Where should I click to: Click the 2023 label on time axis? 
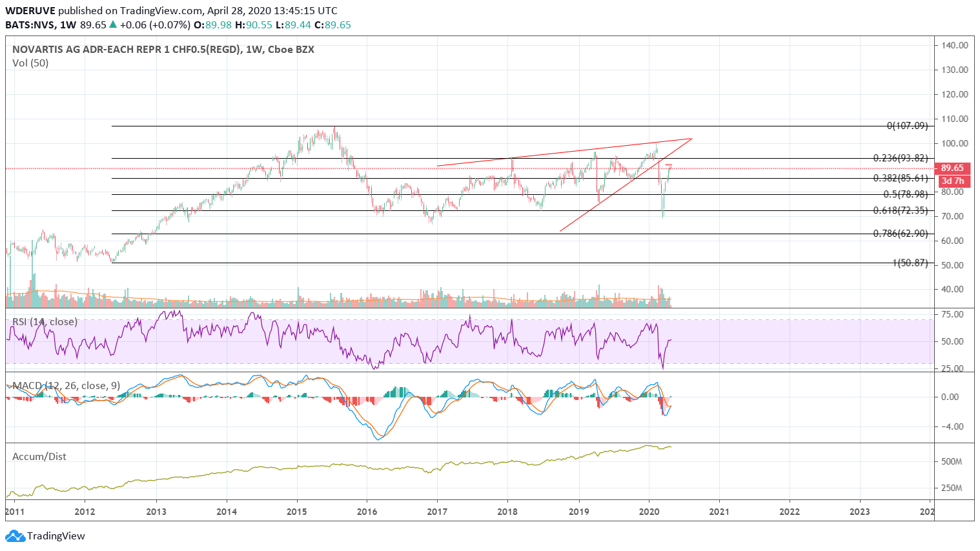click(859, 512)
